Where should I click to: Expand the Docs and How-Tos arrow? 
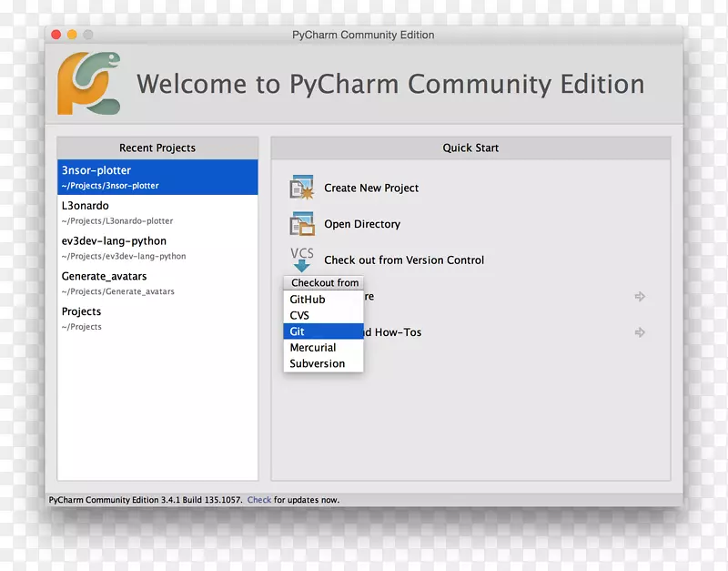point(640,332)
